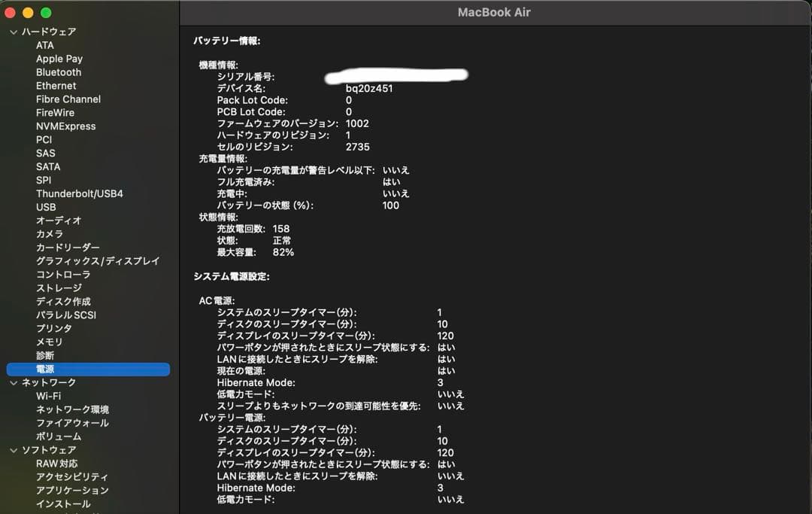812x514 pixels.
Task: Select the RAW対応 software item
Action: [x=55, y=464]
